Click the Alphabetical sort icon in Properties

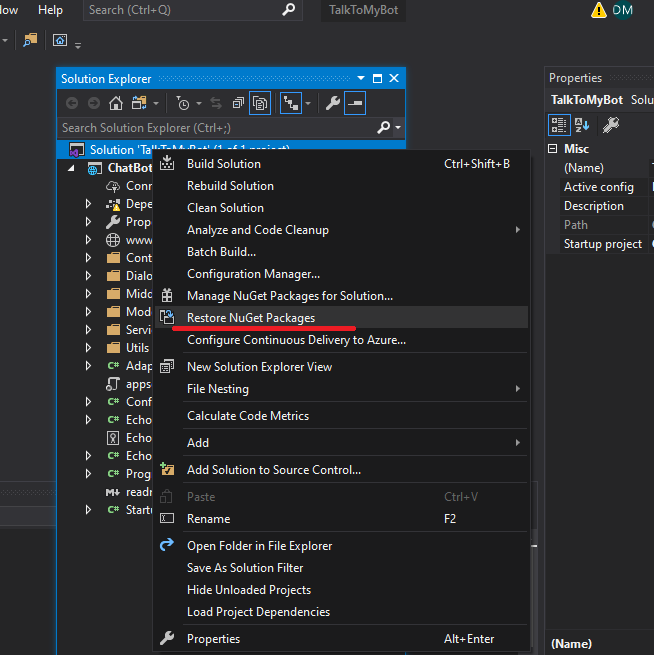[582, 125]
